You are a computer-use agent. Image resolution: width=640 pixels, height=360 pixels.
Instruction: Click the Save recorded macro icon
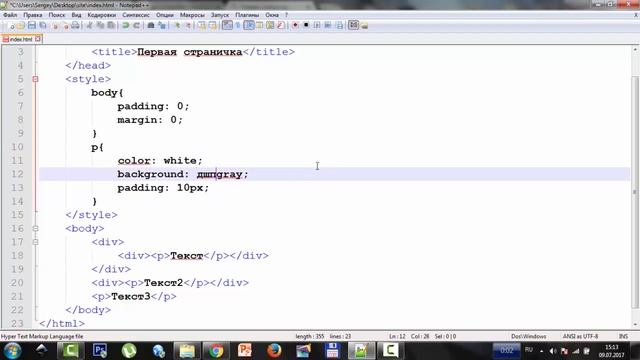point(339,25)
